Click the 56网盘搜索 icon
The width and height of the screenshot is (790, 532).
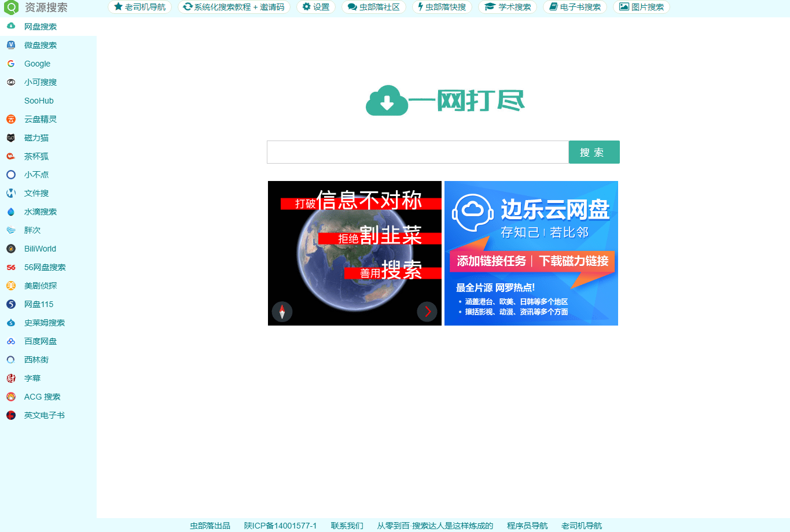[10, 267]
